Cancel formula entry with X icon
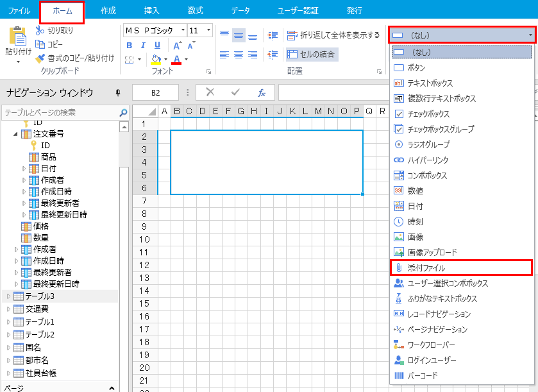This screenshot has height=392, width=538. (x=210, y=92)
